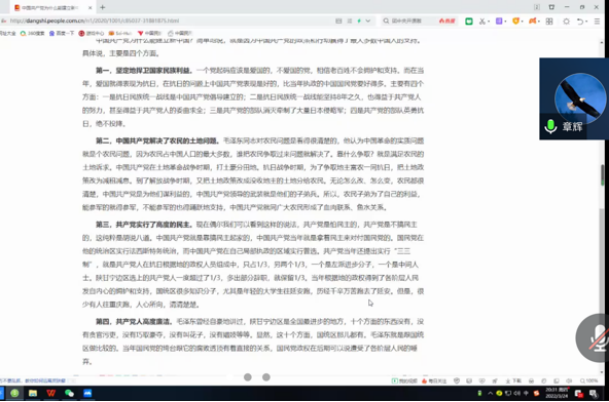Click the skin shirt icon in the browser title bar
The width and height of the screenshot is (609, 402).
coord(552,7)
